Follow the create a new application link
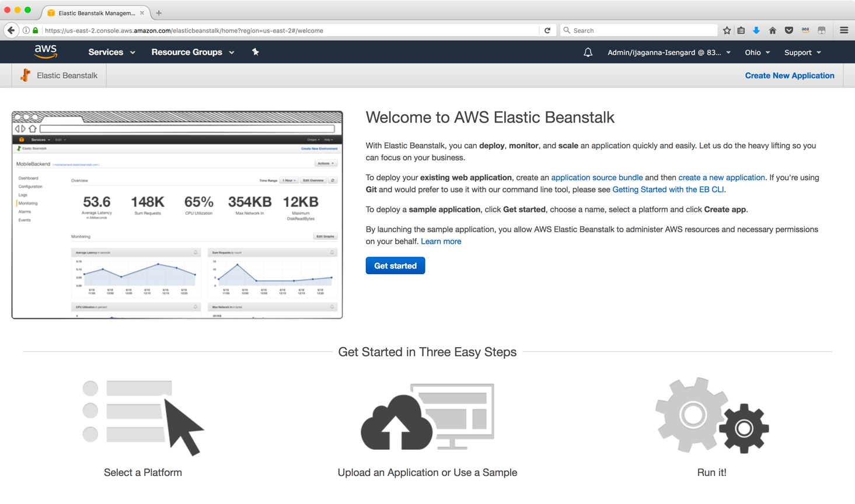The width and height of the screenshot is (855, 504). click(721, 177)
